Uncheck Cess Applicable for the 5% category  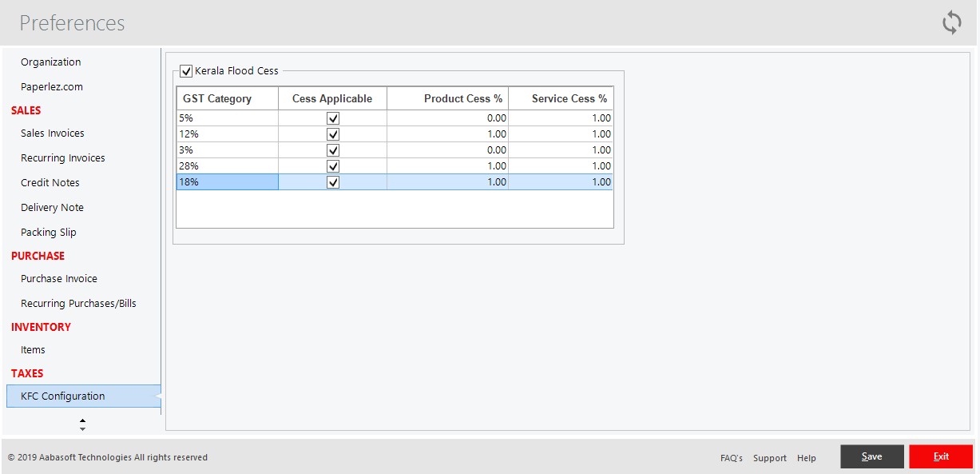coord(332,118)
